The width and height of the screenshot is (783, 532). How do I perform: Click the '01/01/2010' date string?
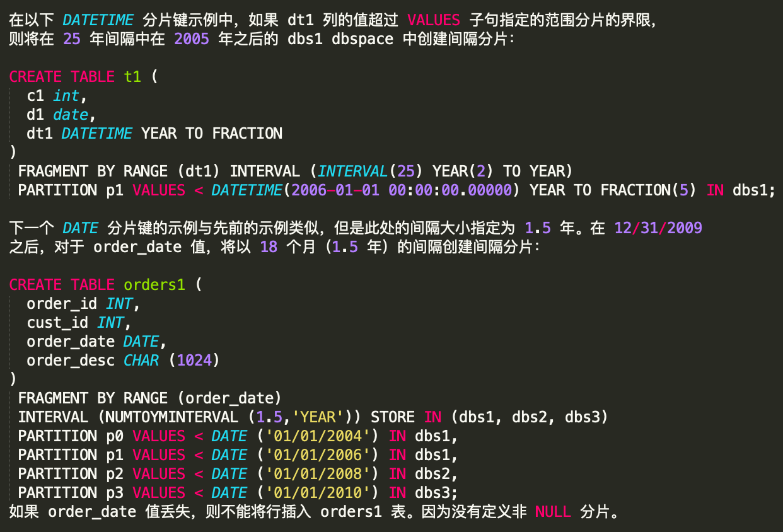click(318, 493)
